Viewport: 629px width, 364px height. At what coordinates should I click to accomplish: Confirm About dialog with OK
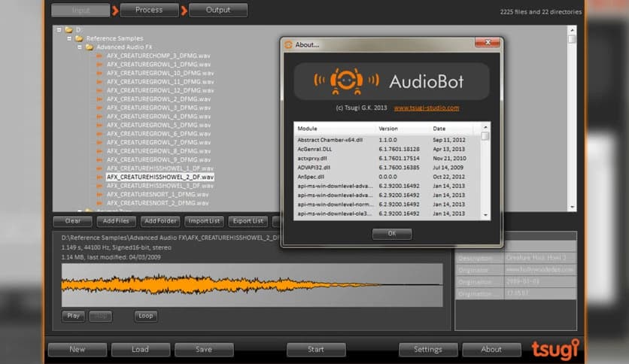(392, 234)
